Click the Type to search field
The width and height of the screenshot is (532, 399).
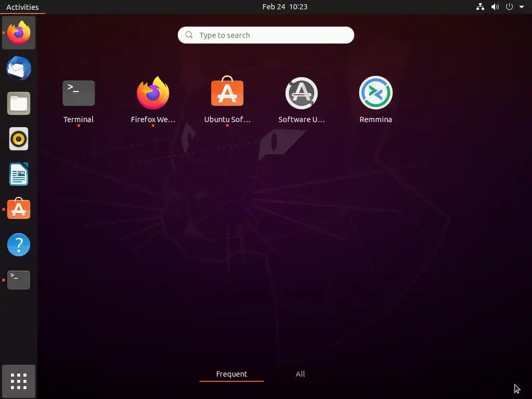(x=265, y=35)
